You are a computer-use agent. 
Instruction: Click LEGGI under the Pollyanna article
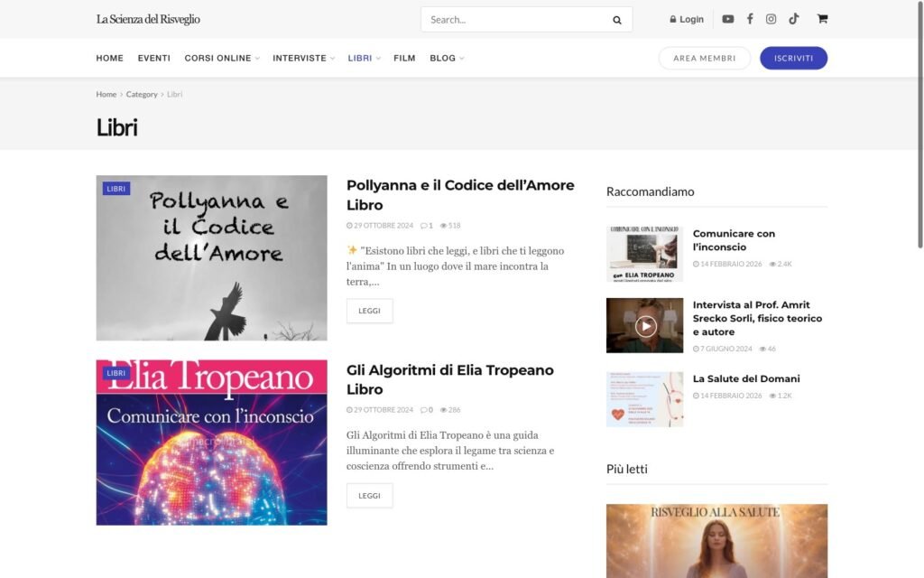click(x=369, y=311)
